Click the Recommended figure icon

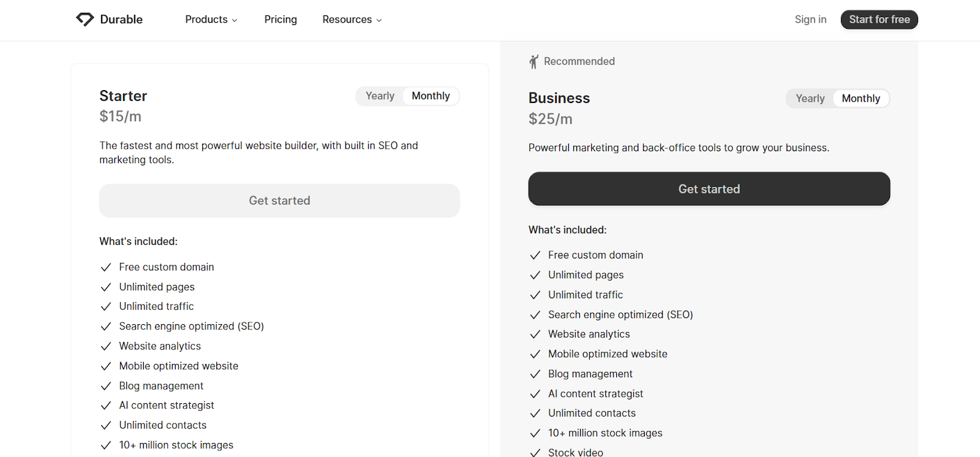pyautogui.click(x=533, y=61)
